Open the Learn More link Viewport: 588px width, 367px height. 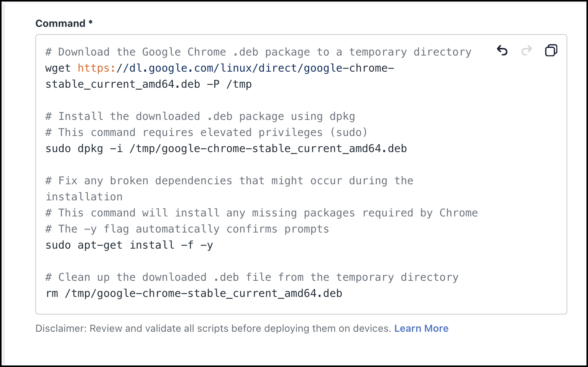pyautogui.click(x=421, y=328)
